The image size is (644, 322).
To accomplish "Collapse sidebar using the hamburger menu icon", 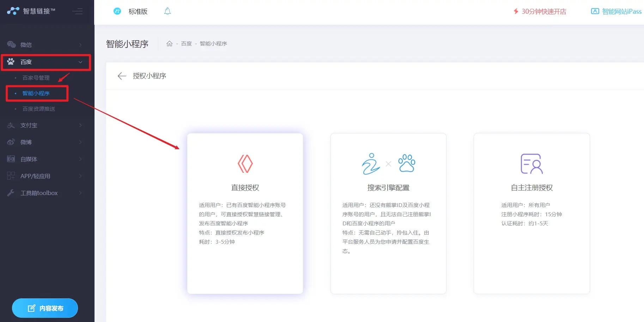I will pyautogui.click(x=78, y=11).
